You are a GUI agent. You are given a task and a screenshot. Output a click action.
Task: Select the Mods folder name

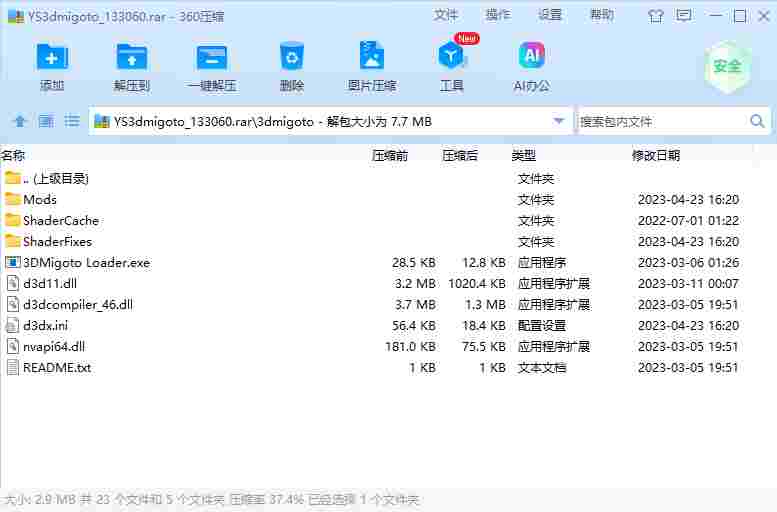coord(40,199)
